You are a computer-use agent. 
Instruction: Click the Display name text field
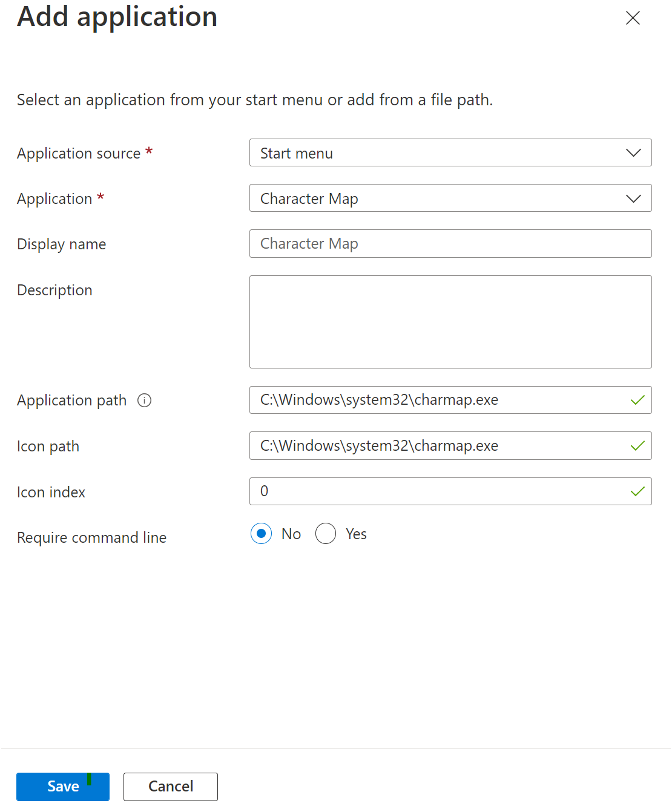point(450,244)
